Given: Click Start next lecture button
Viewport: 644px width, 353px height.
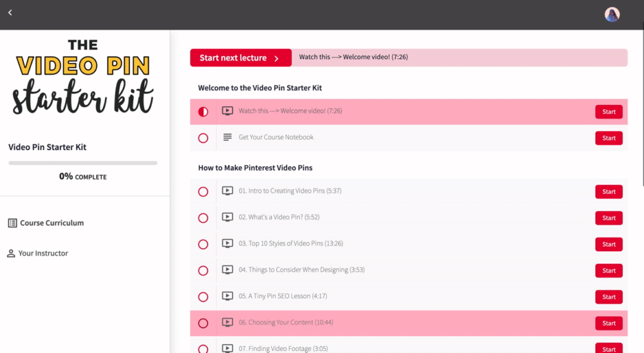Looking at the screenshot, I should 241,57.
